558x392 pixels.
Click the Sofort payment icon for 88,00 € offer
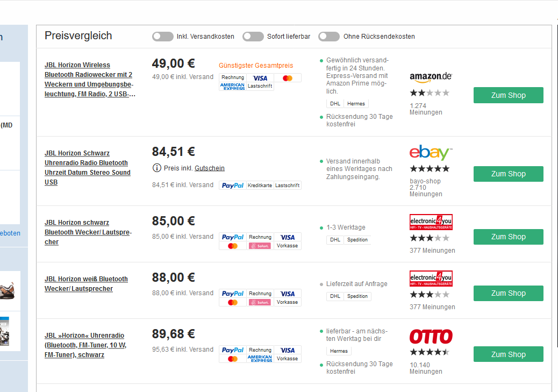coord(260,302)
